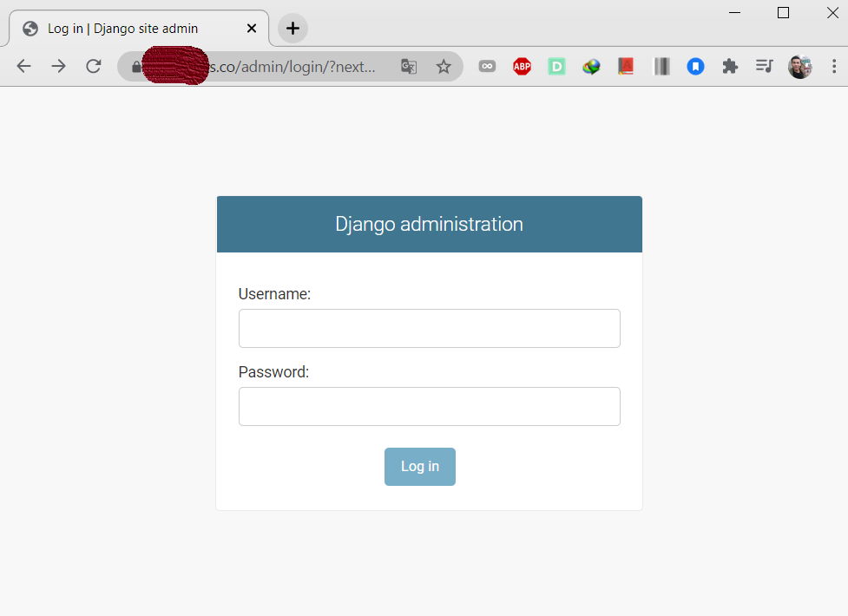The height and width of the screenshot is (616, 848).
Task: Open the infinity symbol extension
Action: click(487, 67)
